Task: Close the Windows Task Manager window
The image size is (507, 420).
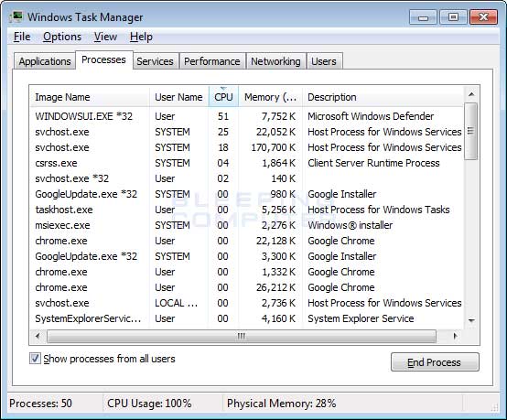Action: click(x=483, y=17)
